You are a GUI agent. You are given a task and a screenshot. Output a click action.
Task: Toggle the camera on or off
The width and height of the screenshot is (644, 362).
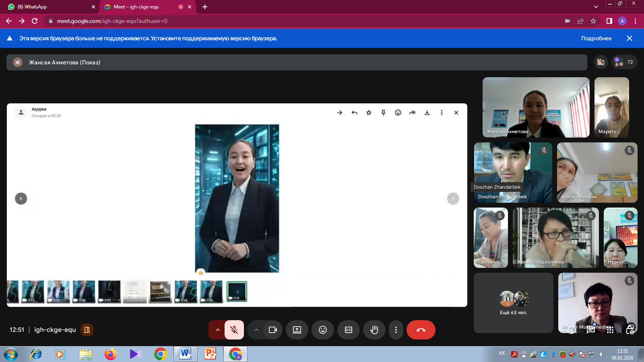coord(273,330)
